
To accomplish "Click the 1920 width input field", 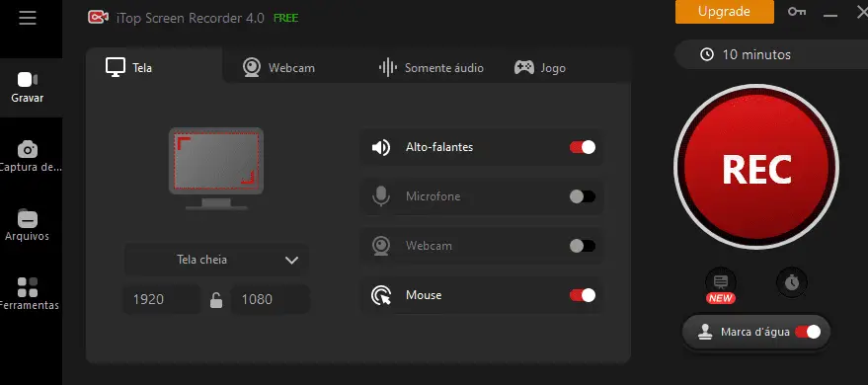I will pos(161,299).
